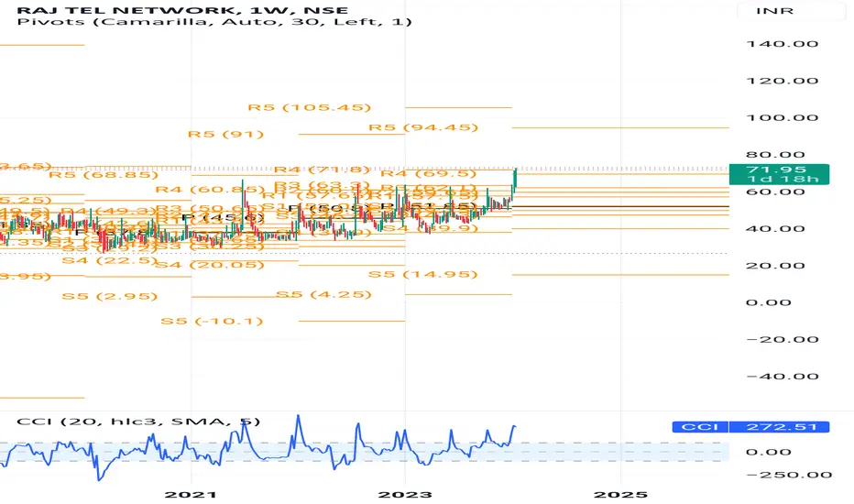Click the 20.00 price axis label
854x504 pixels.
click(x=775, y=266)
